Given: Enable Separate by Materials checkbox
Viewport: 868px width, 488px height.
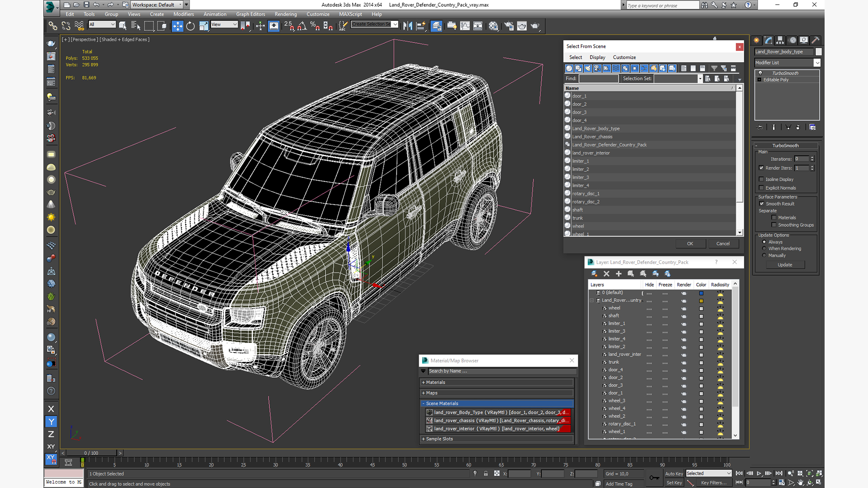Looking at the screenshot, I should click(774, 218).
